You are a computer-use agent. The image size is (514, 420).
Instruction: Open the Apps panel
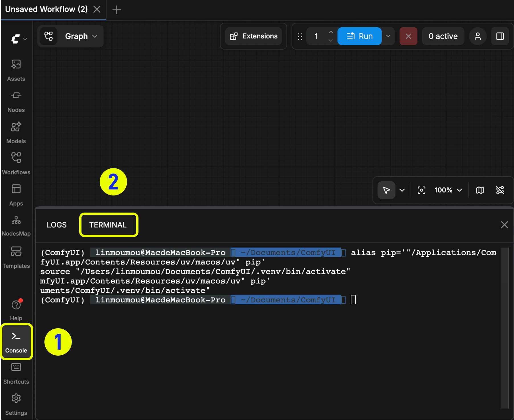click(16, 194)
